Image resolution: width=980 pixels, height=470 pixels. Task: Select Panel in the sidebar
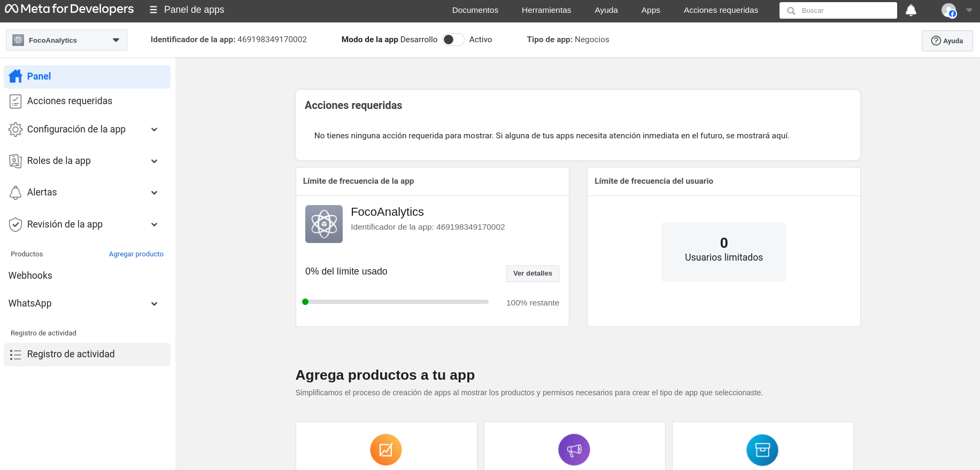pyautogui.click(x=87, y=76)
